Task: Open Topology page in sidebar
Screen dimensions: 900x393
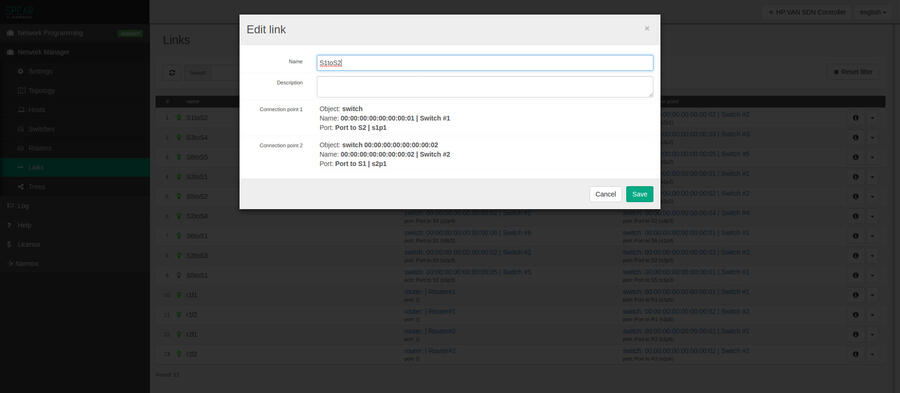Action: [x=75, y=91]
